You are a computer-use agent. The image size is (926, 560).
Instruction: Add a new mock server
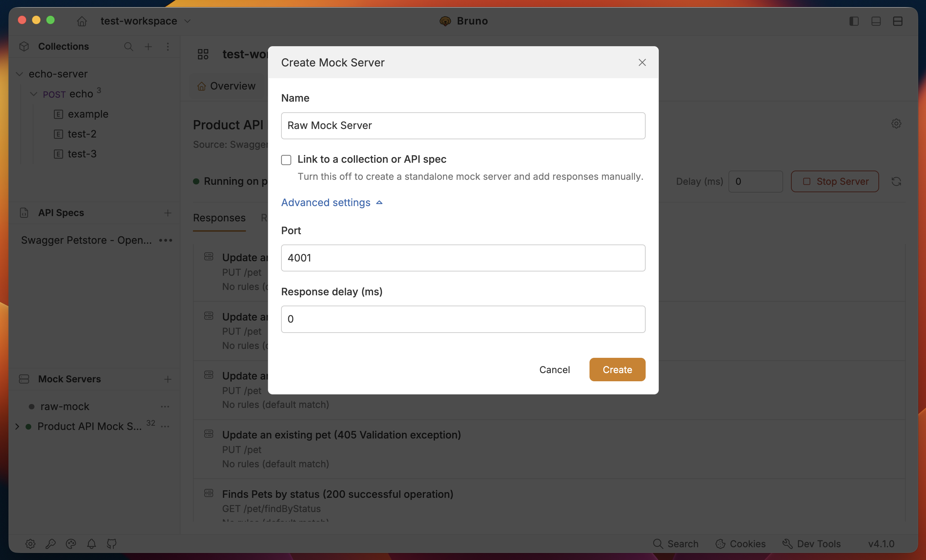click(x=168, y=379)
